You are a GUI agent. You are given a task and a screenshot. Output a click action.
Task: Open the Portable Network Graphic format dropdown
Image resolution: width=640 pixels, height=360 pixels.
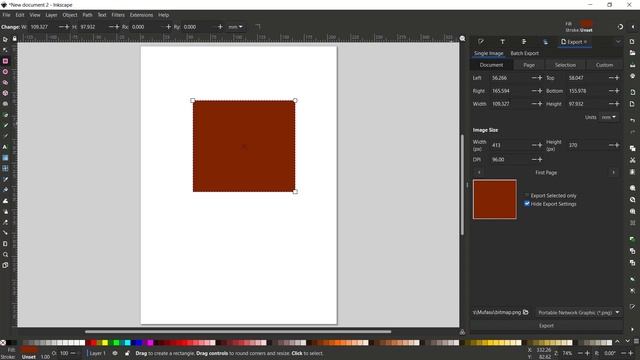[579, 313]
